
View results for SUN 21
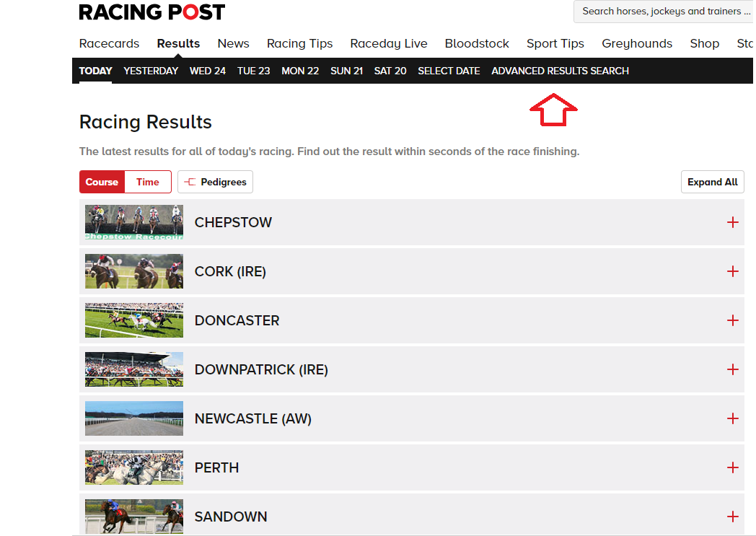click(x=347, y=71)
